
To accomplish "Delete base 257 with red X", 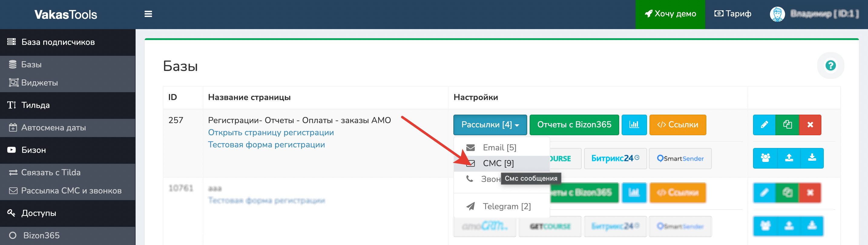I will coord(810,125).
